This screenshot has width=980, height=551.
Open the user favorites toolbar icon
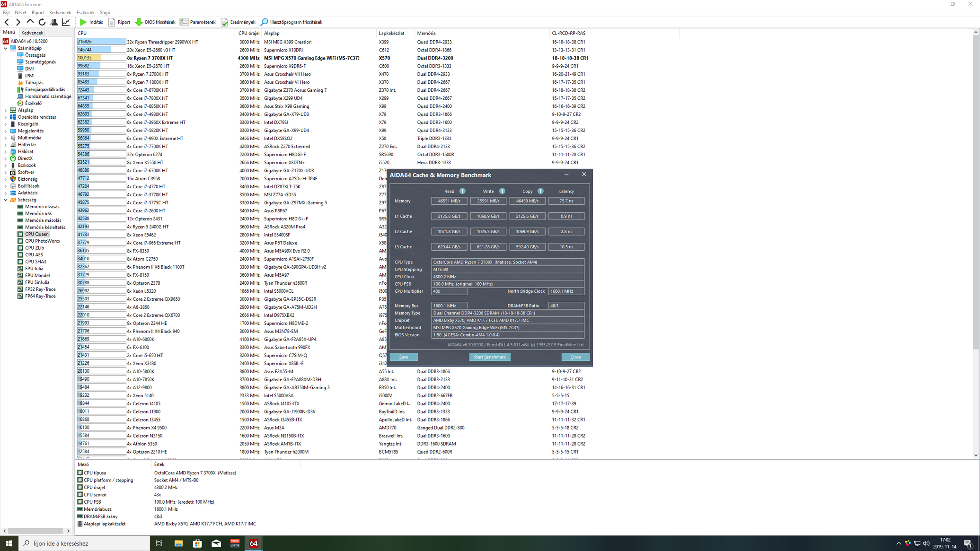[x=54, y=22]
